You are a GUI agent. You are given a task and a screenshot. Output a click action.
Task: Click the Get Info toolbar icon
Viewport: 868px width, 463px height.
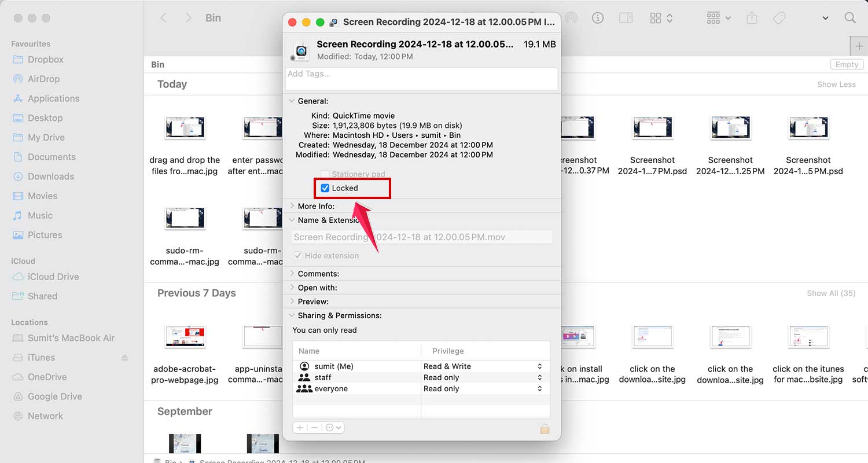[597, 17]
